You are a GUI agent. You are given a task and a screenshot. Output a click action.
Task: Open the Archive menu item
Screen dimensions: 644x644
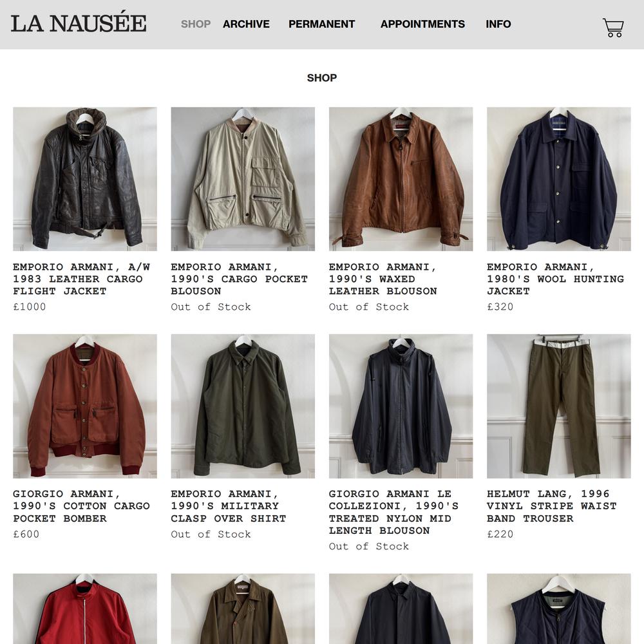coord(246,24)
